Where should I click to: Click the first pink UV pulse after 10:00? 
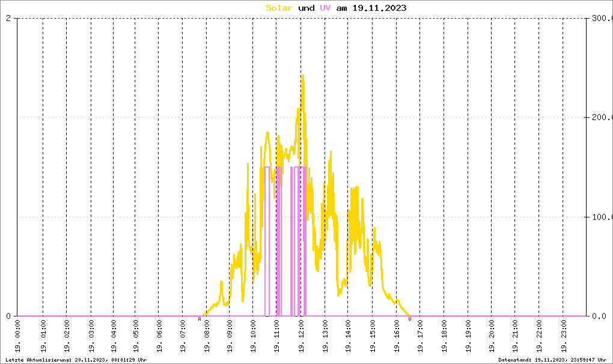click(x=267, y=240)
